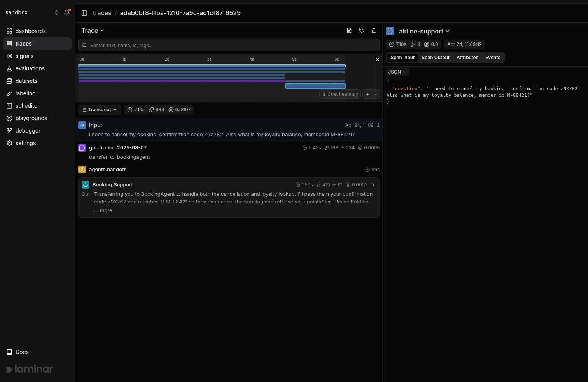Click the purple span bar in timeline
Viewport: 588px width, 382px height.
click(182, 81)
